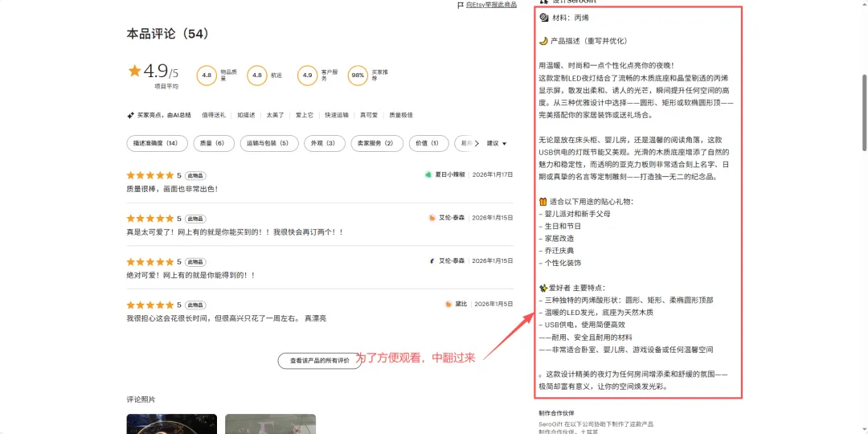Filter reviews by 运输与包装（5）
The image size is (868, 434).
(x=269, y=143)
